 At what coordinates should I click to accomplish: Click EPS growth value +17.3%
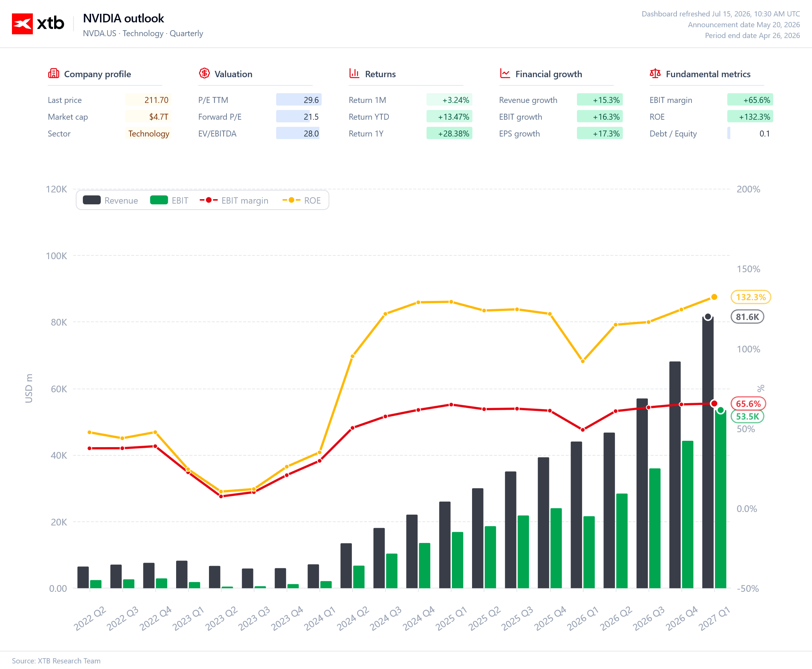tap(600, 134)
